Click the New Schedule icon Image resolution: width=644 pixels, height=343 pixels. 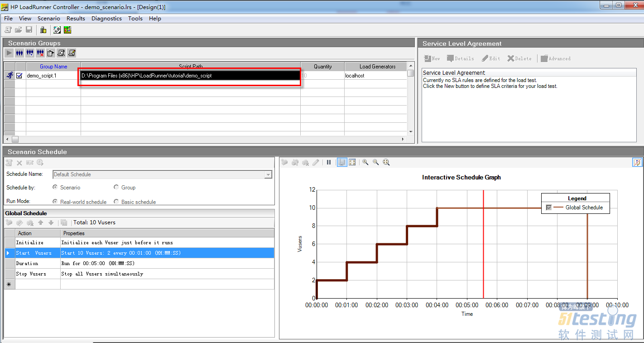pos(9,163)
